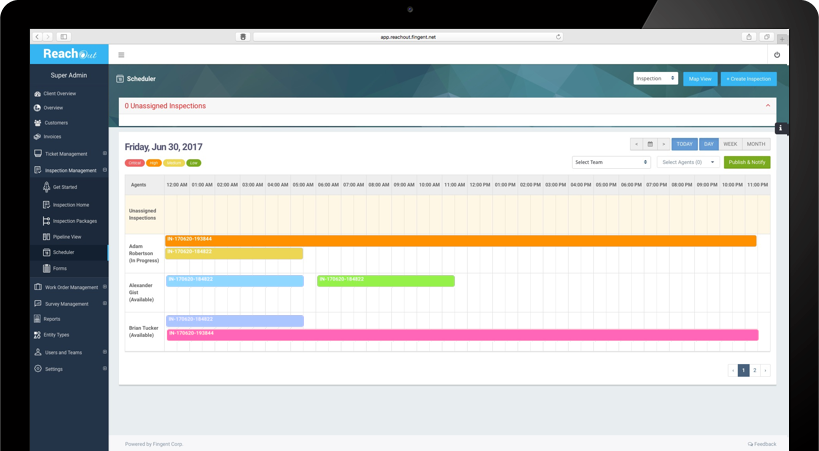Click the TODAY button

point(684,144)
